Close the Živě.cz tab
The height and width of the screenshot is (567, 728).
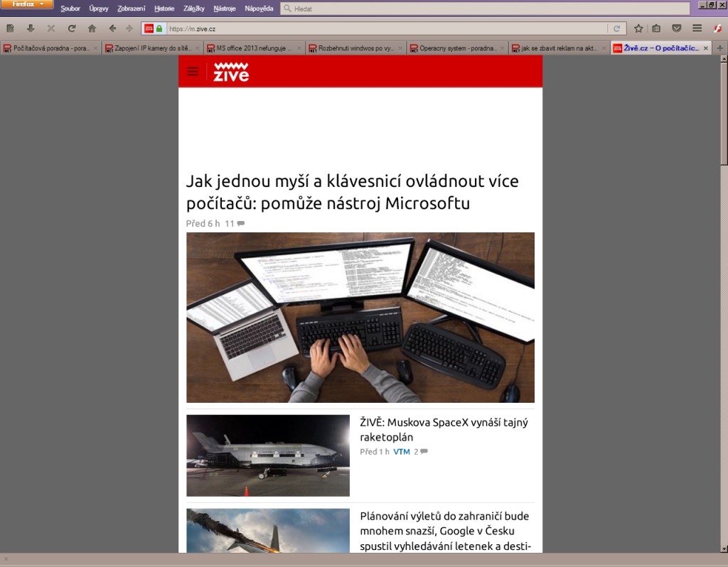(706, 48)
